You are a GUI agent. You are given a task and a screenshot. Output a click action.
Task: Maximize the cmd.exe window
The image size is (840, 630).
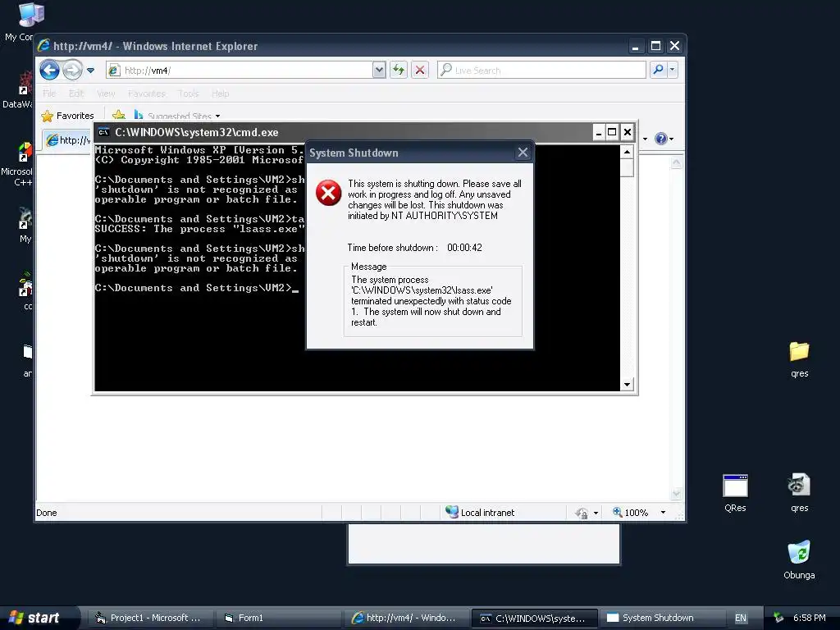tap(612, 132)
